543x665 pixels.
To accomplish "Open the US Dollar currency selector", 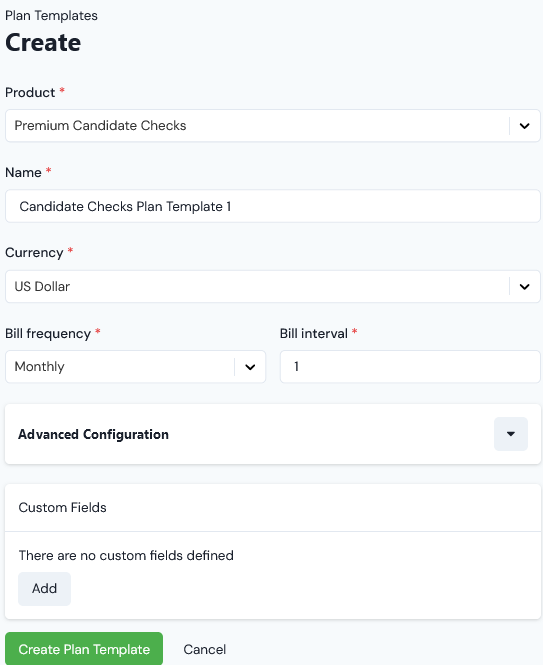I will tap(273, 287).
